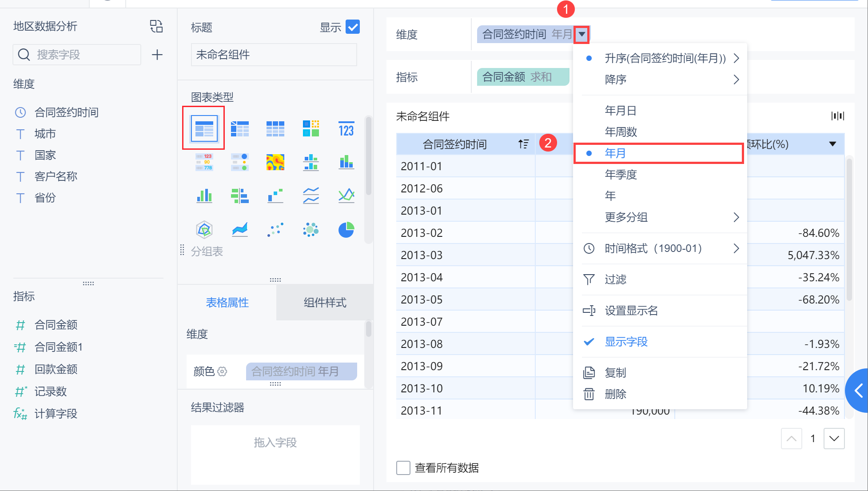
Task: Click 删除 in the dropdown menu
Action: click(x=615, y=394)
